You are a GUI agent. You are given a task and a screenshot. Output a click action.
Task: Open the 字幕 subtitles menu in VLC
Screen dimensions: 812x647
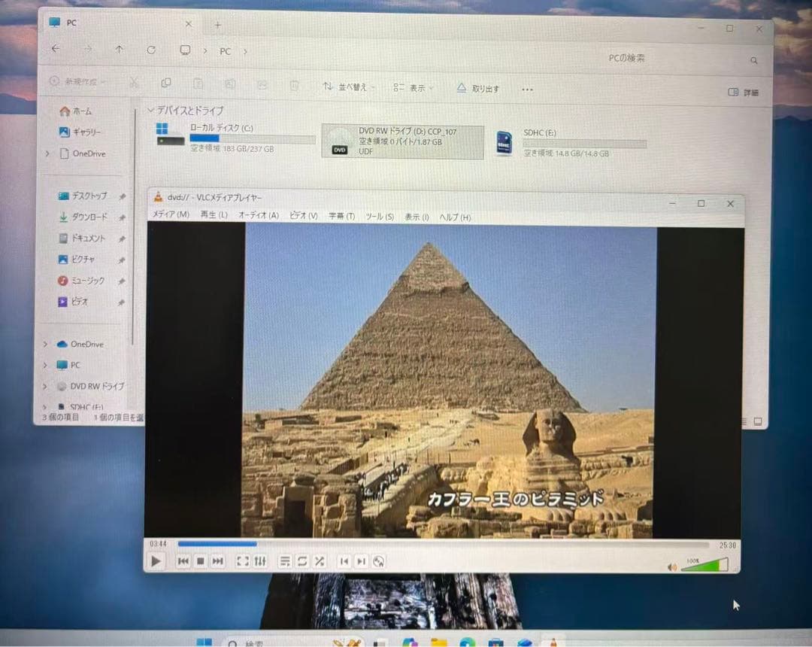point(342,217)
